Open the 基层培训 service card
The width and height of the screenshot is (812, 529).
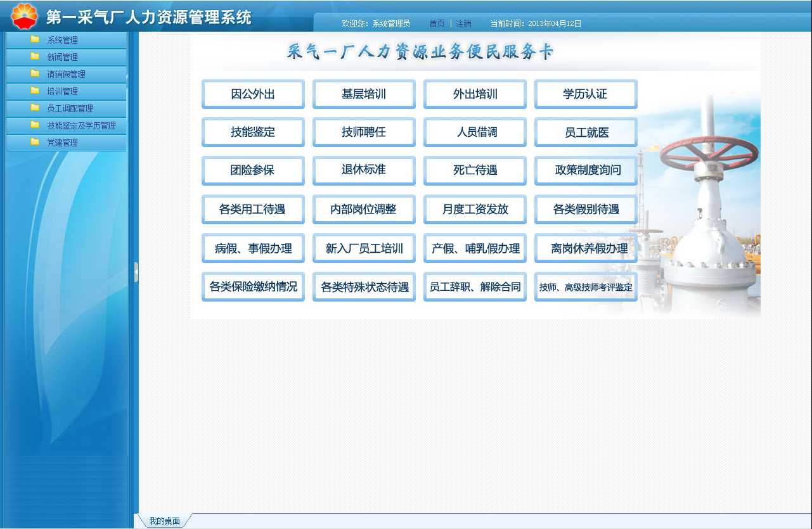tap(364, 94)
